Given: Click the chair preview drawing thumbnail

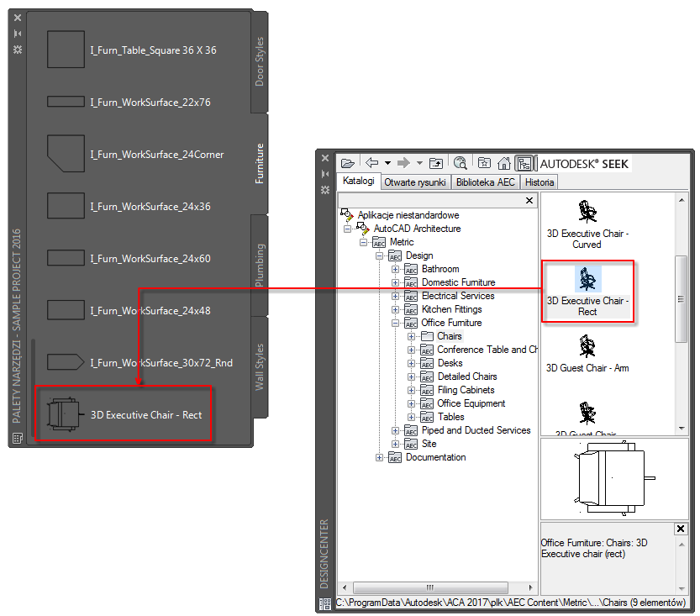Looking at the screenshot, I should 614,478.
